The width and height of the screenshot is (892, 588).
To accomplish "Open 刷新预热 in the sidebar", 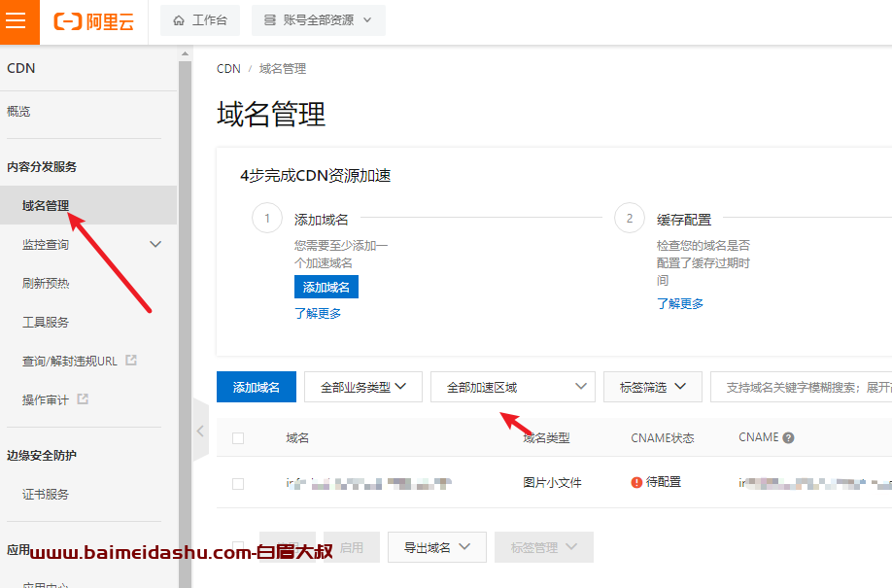I will click(46, 283).
